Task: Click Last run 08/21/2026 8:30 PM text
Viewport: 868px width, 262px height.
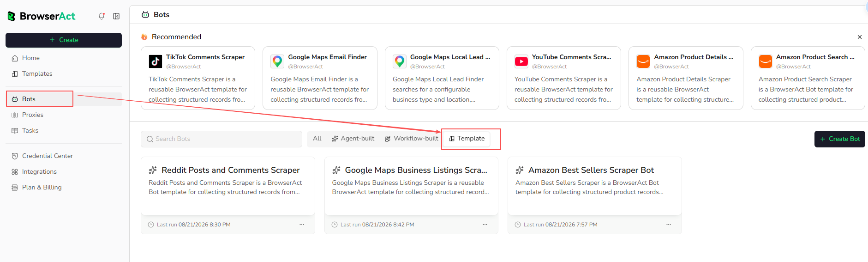Action: (x=193, y=225)
